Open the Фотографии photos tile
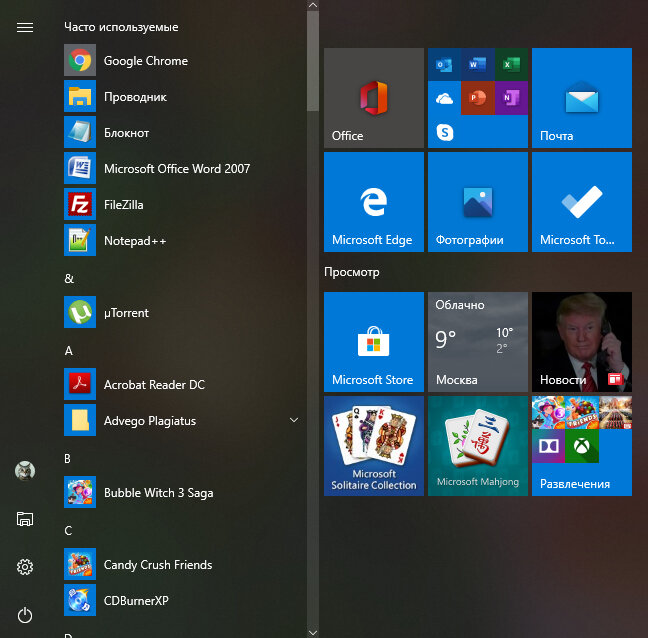Viewport: 648px width, 638px height. (x=478, y=202)
